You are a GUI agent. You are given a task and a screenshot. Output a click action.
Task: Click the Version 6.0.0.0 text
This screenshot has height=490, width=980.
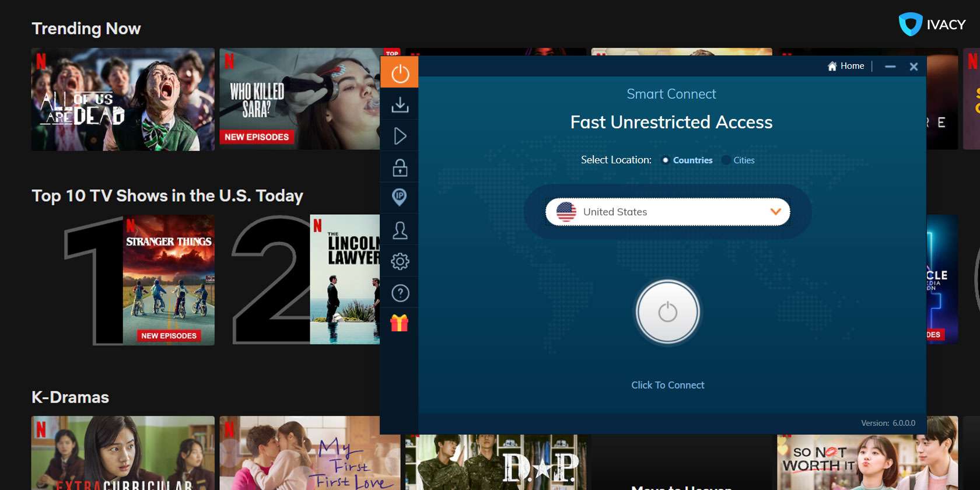[x=888, y=423]
